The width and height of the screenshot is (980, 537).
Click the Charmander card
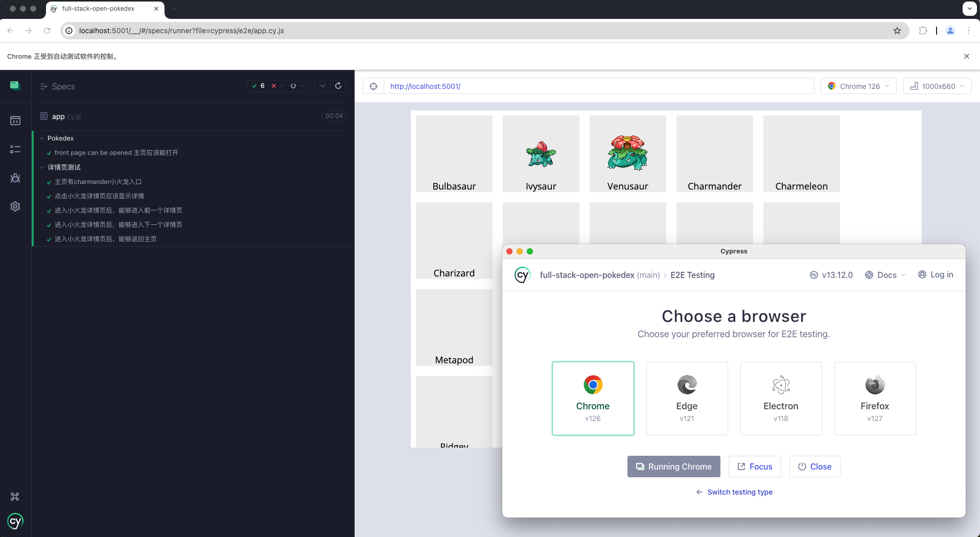(x=715, y=154)
